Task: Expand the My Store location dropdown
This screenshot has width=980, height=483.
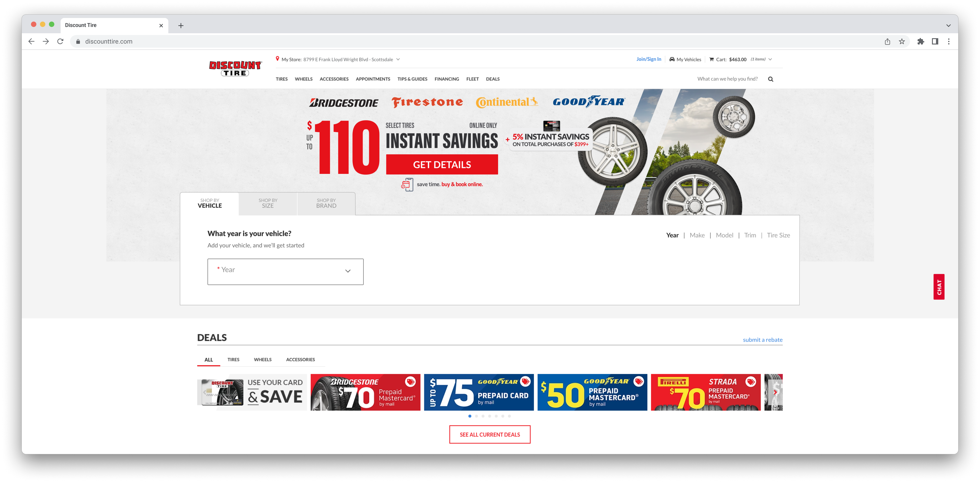Action: click(x=398, y=59)
